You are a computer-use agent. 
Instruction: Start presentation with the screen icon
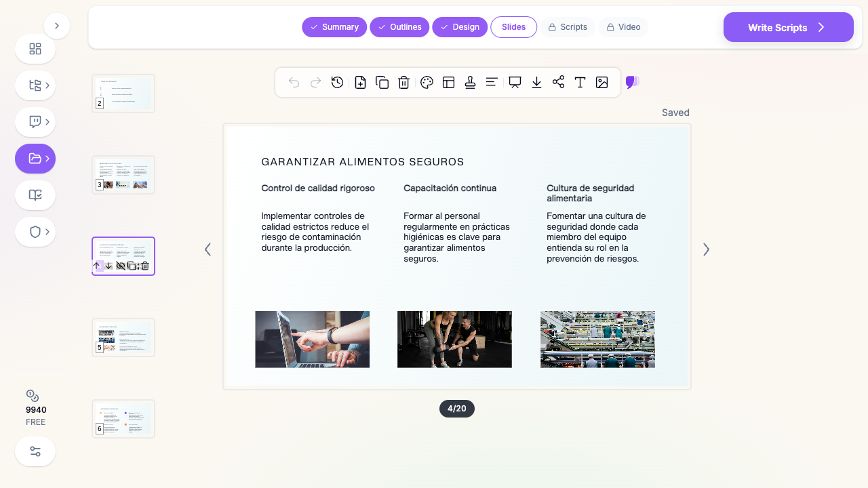click(515, 83)
